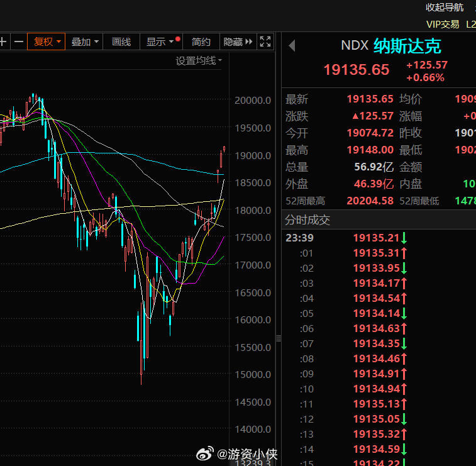
Task: Click the 均价 label
Action: (411, 99)
